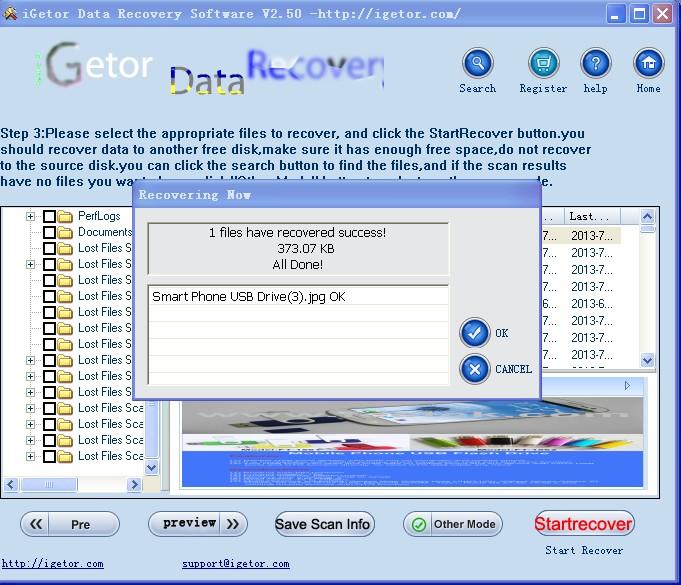Confirm with the OK checkmark icon
The image size is (681, 585).
[x=474, y=333]
